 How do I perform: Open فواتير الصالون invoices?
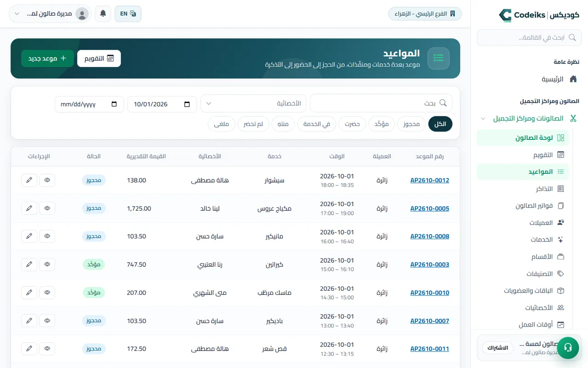pyautogui.click(x=523, y=206)
